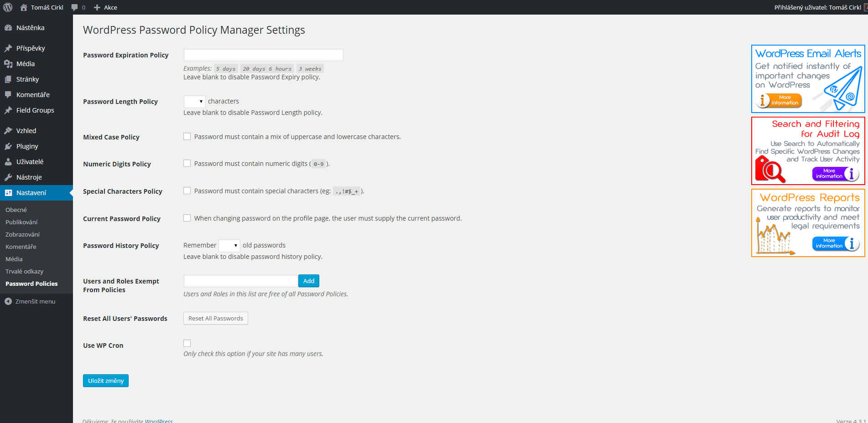Enable the Current Password Policy checkbox

pos(187,218)
